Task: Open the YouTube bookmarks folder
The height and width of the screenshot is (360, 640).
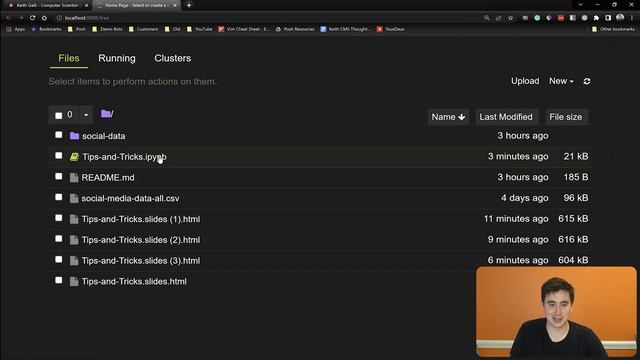Action: 200,29
